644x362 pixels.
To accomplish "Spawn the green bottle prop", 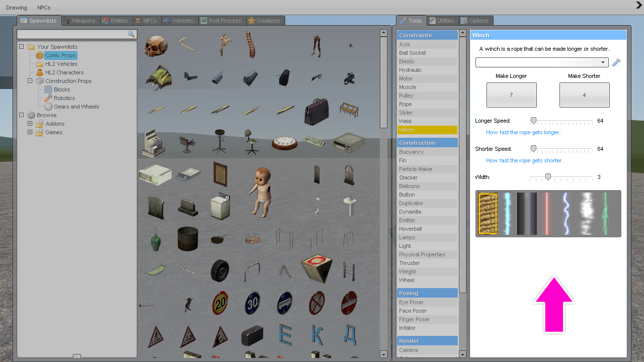I will [x=155, y=239].
